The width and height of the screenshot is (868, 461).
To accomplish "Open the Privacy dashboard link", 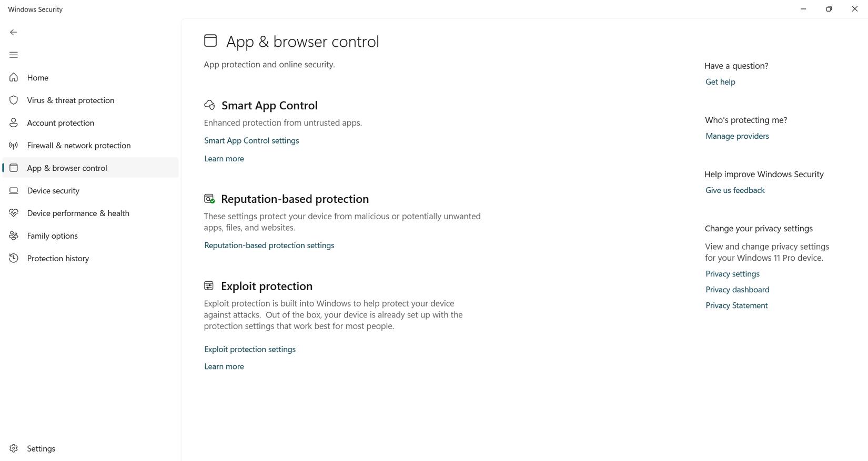I will tap(737, 290).
